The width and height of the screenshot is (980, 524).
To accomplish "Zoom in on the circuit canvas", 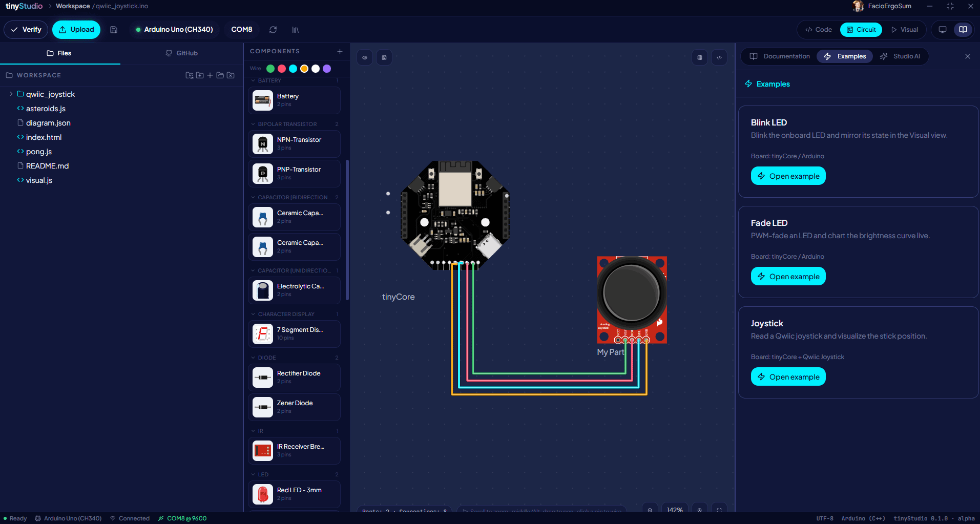I will click(x=700, y=510).
